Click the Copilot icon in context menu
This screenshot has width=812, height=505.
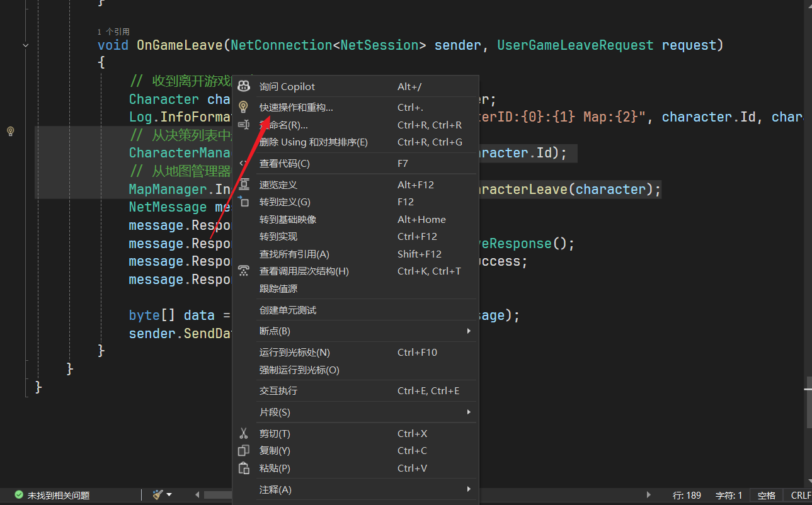[x=244, y=87]
